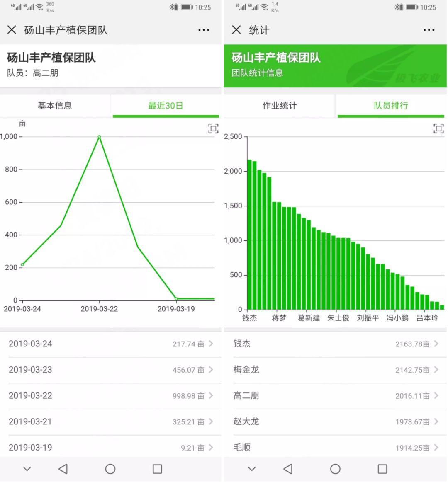Viewport: 448px width, 482px height.
Task: Close the 砀山丰产植保团队 page
Action: (12, 30)
